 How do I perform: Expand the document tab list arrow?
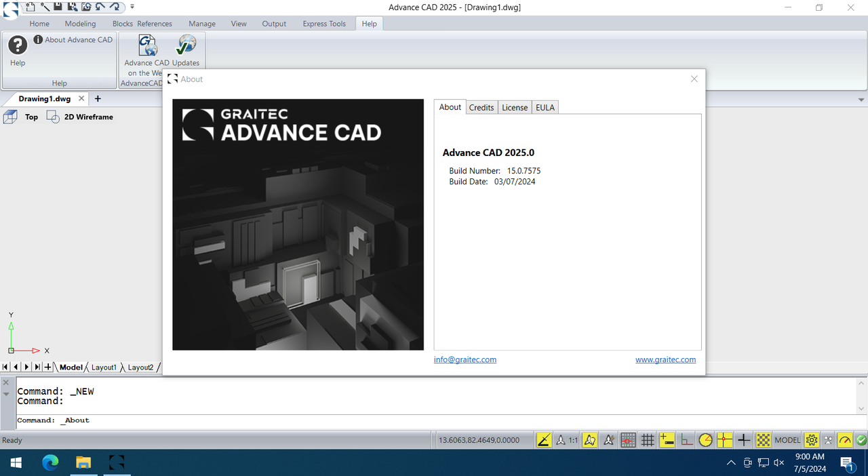click(x=861, y=100)
